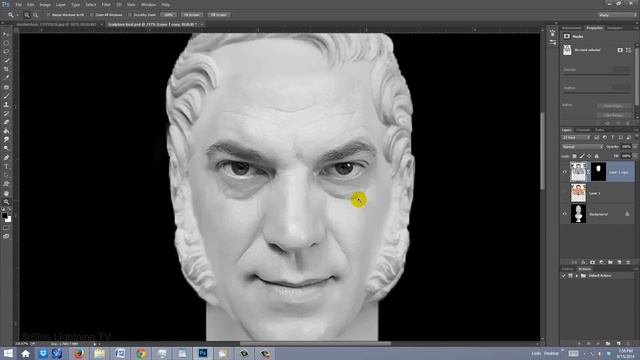The image size is (640, 360).
Task: Open the Image menu
Action: (x=45, y=4)
